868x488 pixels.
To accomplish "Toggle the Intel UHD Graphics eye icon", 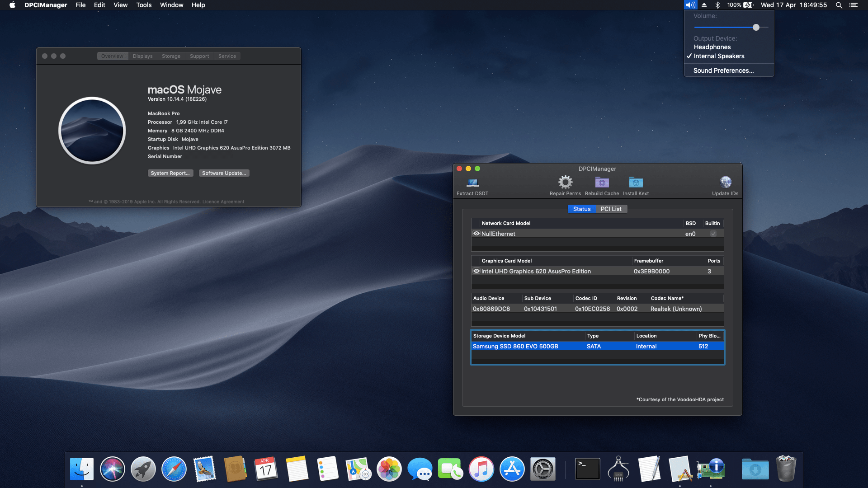I will (x=476, y=271).
